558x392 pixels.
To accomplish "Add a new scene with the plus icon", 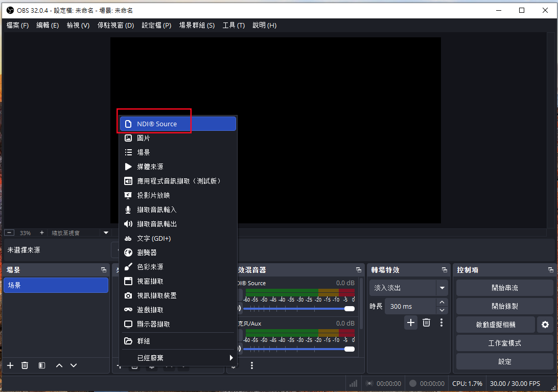I will pyautogui.click(x=10, y=365).
